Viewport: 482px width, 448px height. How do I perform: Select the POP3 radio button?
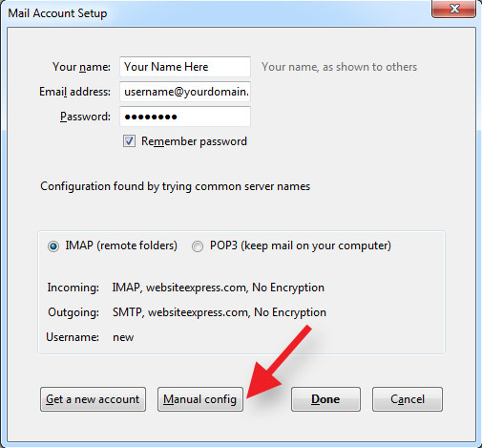click(x=198, y=246)
